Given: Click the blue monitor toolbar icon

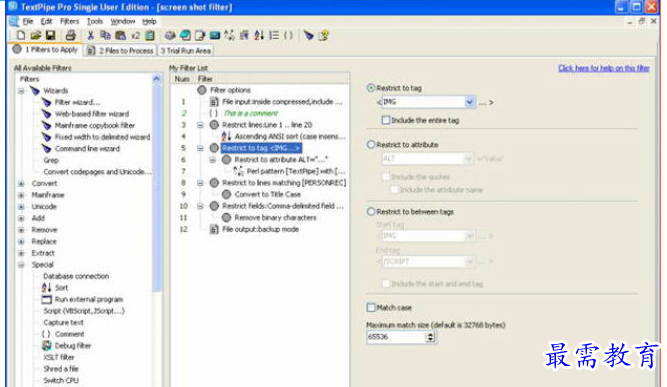Looking at the screenshot, I should tap(215, 35).
